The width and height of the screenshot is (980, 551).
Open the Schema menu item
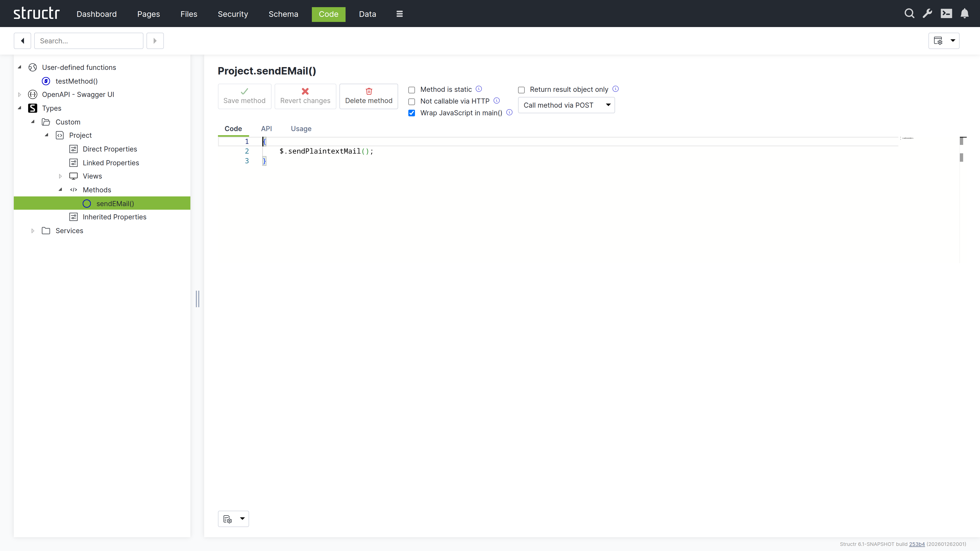[x=283, y=14]
